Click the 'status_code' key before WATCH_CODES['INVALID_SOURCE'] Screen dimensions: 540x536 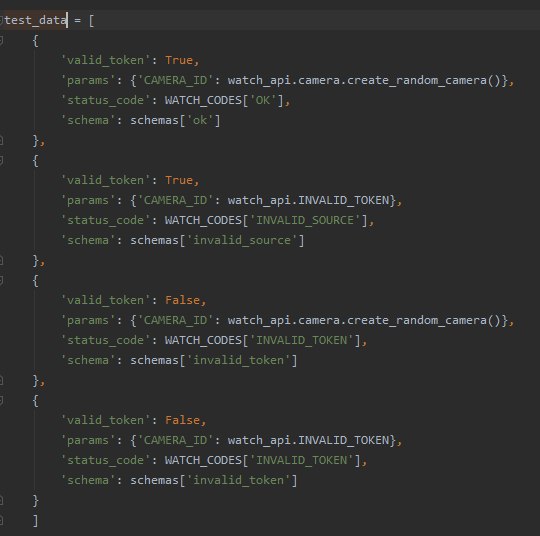(x=105, y=220)
